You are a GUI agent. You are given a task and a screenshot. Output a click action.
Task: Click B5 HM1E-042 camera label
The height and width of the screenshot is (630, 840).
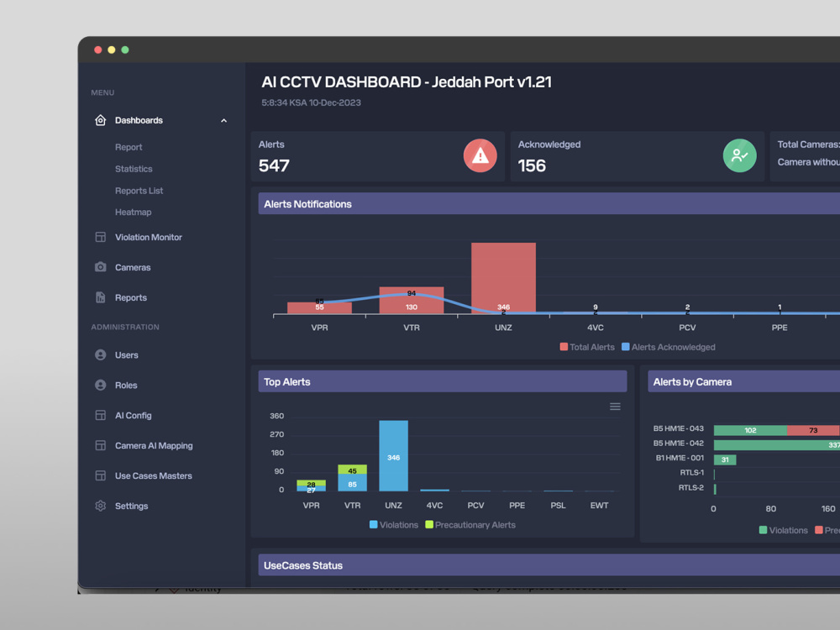678,443
